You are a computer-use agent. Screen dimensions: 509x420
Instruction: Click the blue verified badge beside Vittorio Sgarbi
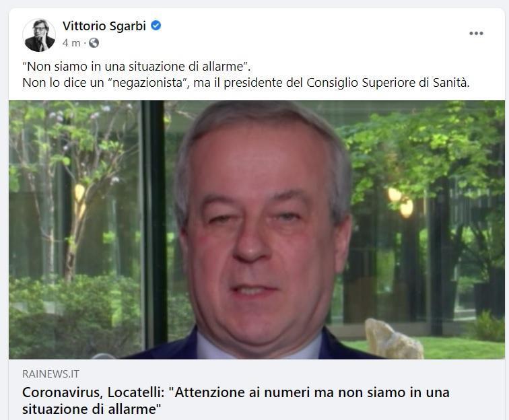[156, 26]
